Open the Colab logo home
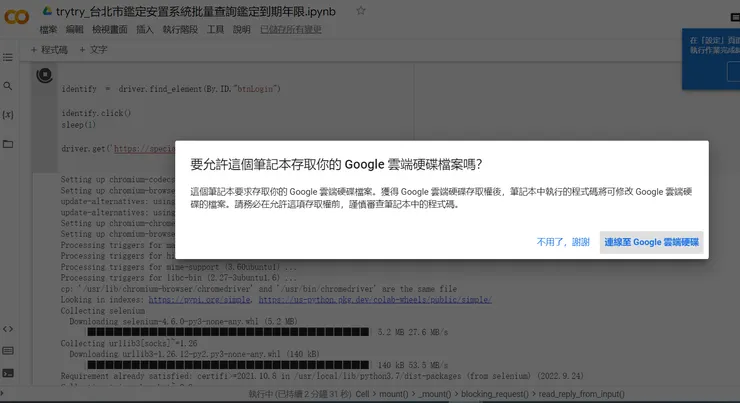The image size is (740, 403). pos(17,17)
